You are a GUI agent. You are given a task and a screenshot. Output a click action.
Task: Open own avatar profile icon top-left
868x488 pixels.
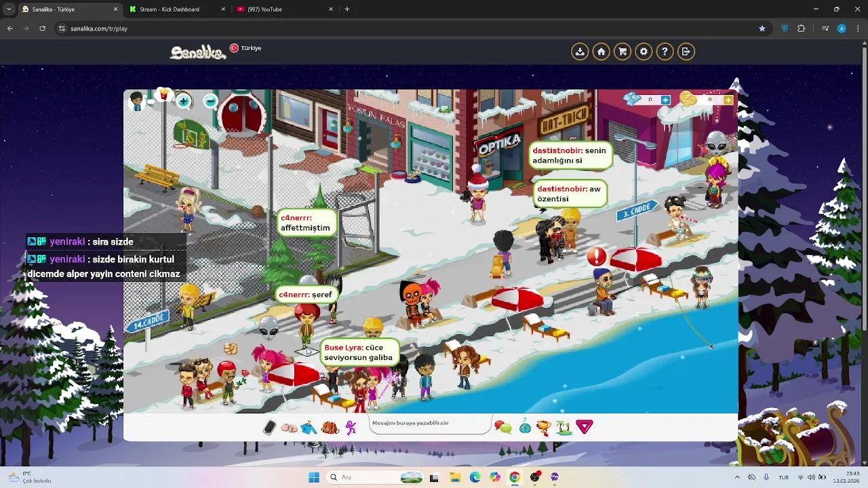pos(137,102)
